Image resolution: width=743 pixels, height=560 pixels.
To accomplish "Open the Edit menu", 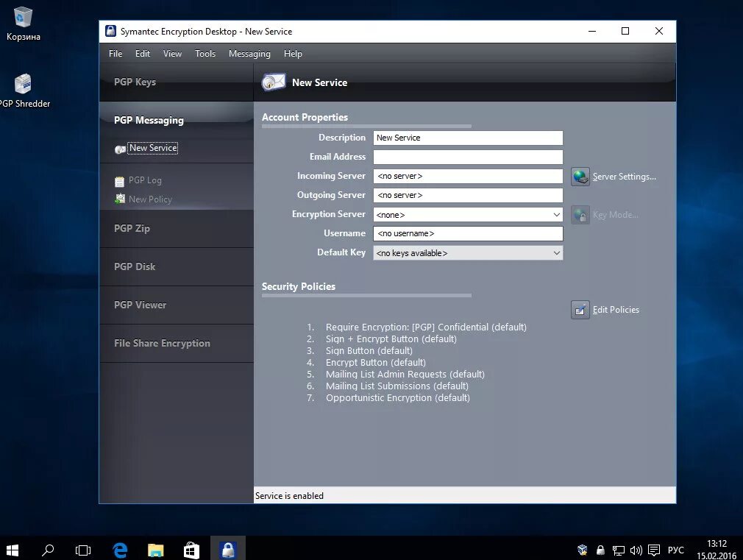I will tap(142, 54).
